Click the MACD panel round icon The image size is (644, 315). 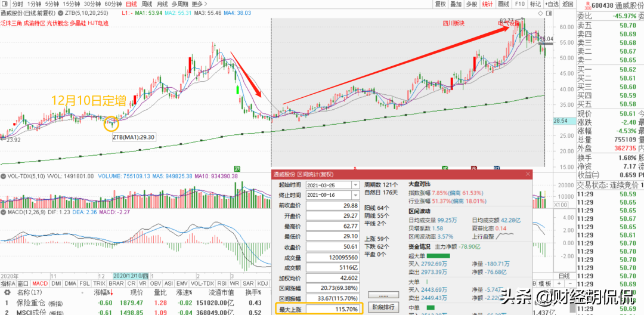(4, 212)
